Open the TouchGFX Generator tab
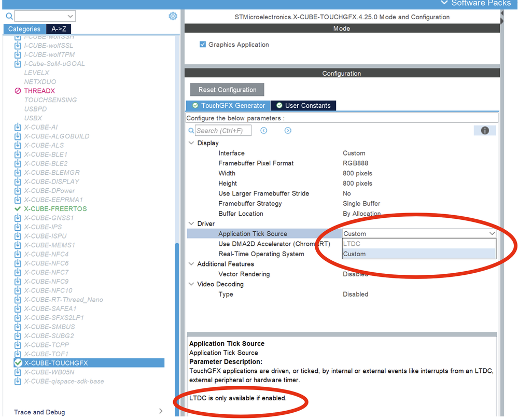518x420 pixels. pos(228,105)
